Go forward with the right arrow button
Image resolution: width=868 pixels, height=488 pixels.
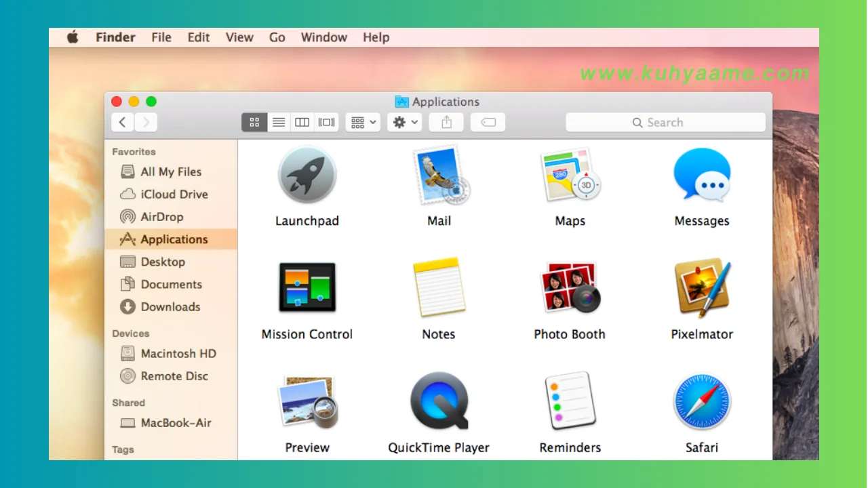[146, 122]
